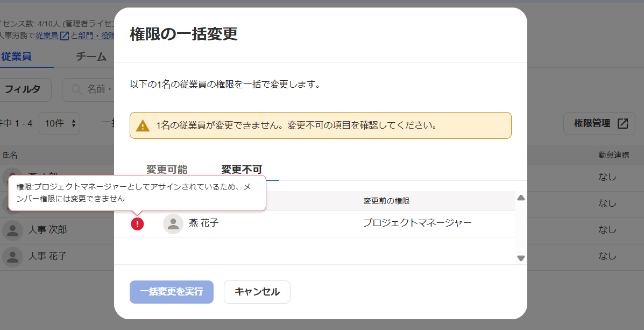The width and height of the screenshot is (644, 330).
Task: Follow the 従業員 hyperlink
Action: click(x=46, y=36)
